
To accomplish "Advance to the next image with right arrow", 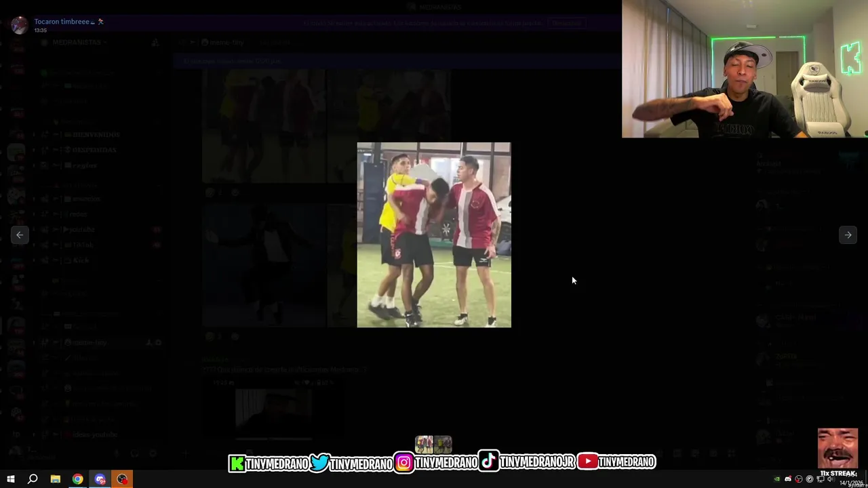I will pyautogui.click(x=848, y=235).
